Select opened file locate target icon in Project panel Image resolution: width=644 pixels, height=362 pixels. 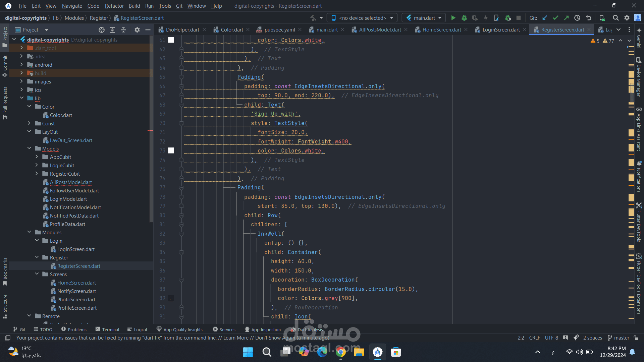(102, 30)
